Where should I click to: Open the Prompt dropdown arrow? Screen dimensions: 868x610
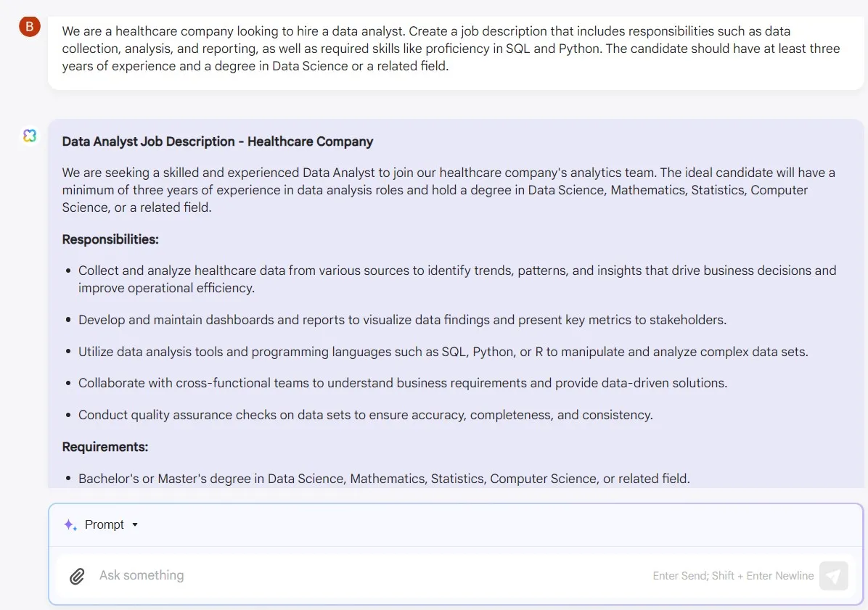coord(135,525)
